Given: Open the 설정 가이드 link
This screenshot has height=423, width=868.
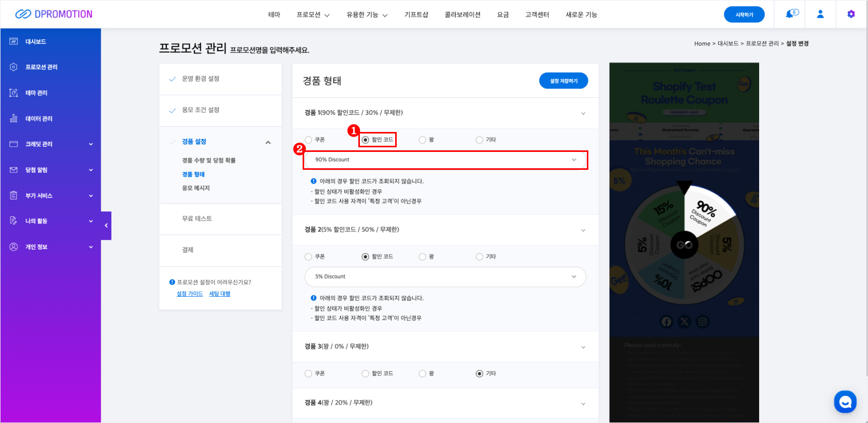Looking at the screenshot, I should pyautogui.click(x=190, y=294).
